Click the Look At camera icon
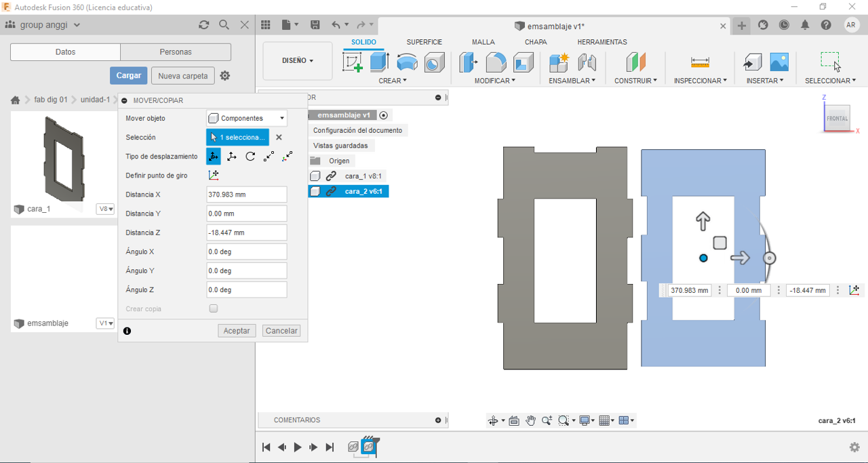 pos(514,421)
